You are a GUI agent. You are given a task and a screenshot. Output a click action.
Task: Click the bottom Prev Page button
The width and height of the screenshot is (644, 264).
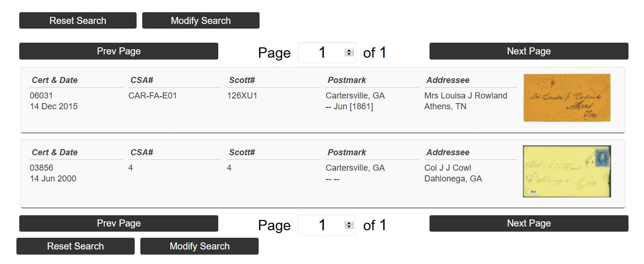(119, 223)
